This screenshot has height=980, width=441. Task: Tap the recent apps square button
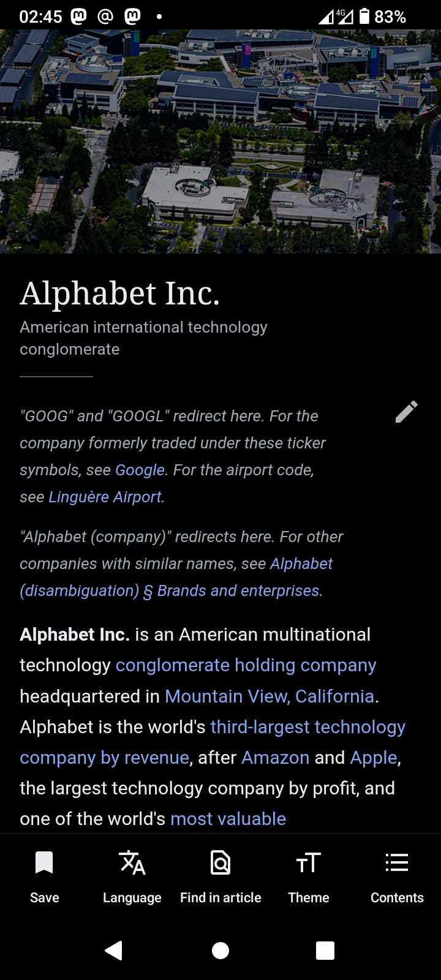[x=325, y=951]
